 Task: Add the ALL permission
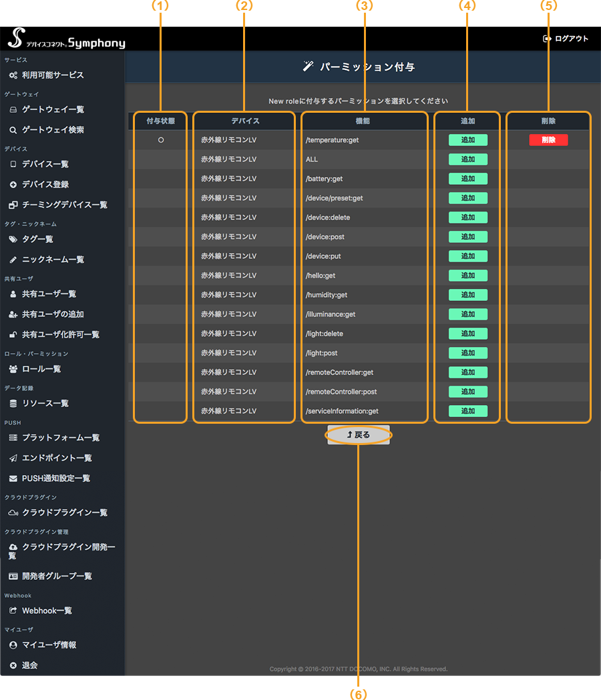[468, 159]
